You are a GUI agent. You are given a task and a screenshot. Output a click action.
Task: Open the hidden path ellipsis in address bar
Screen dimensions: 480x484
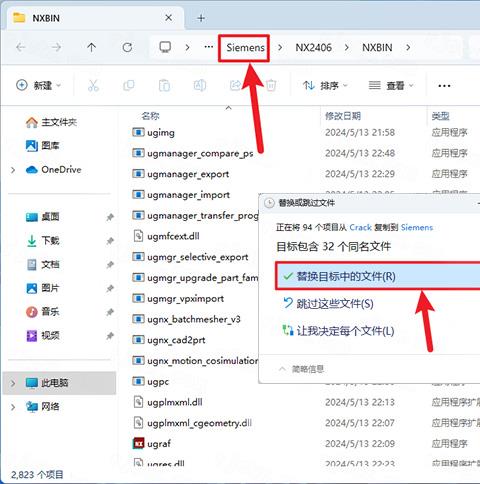(209, 47)
